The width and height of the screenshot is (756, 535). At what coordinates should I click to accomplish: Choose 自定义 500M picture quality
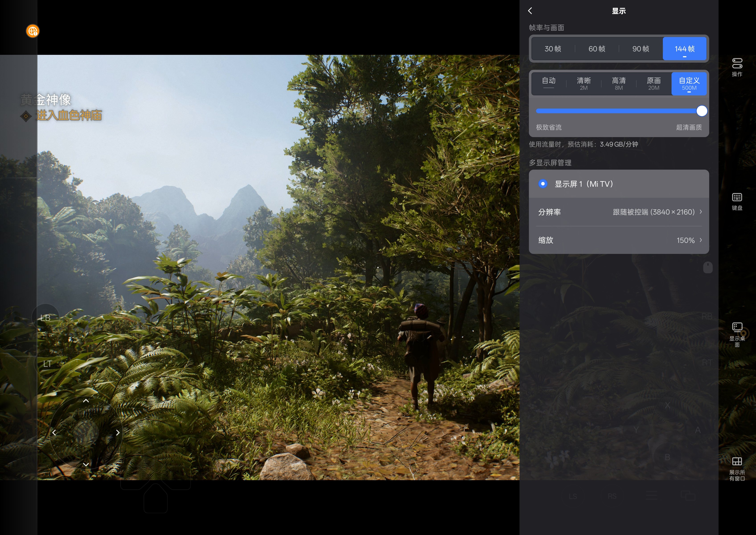point(689,84)
